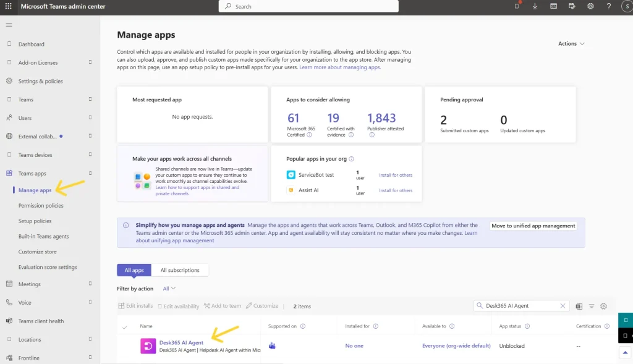
Task: Click the feedback icon beside the settings gear
Action: [x=572, y=6]
